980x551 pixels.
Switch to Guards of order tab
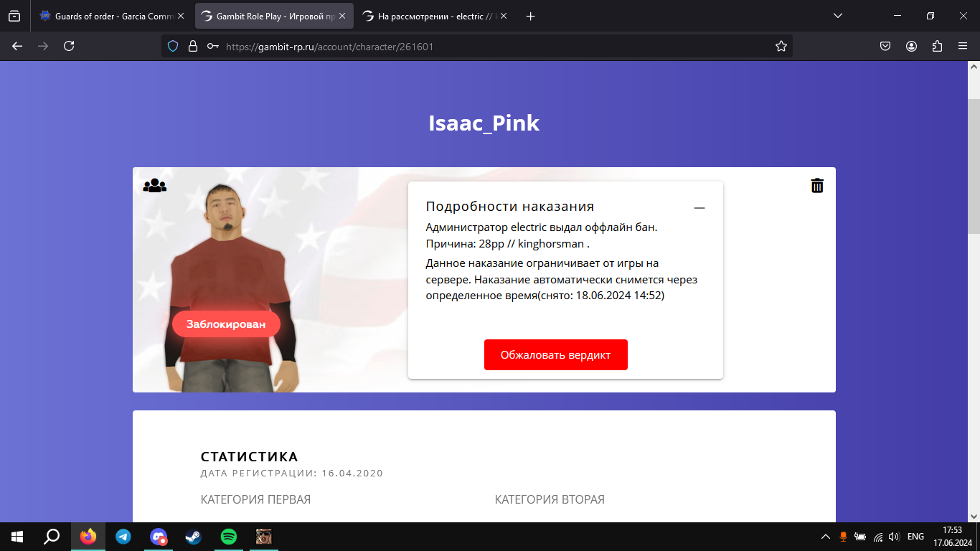click(105, 16)
